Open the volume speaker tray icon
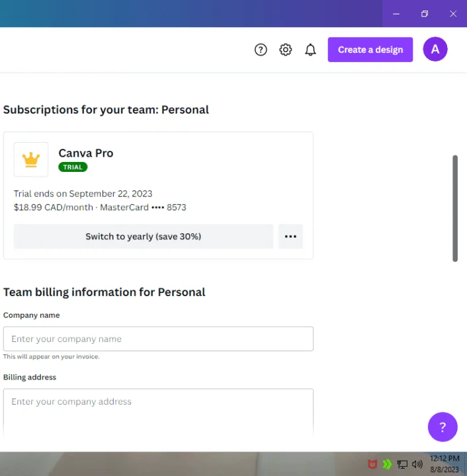Image resolution: width=467 pixels, height=476 pixels. click(x=417, y=464)
